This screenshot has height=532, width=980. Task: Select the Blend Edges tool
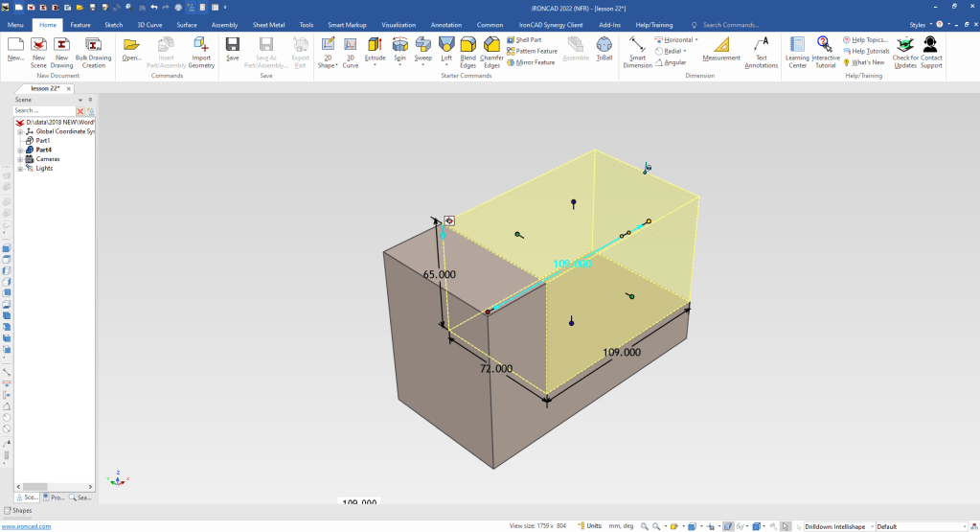pyautogui.click(x=468, y=45)
